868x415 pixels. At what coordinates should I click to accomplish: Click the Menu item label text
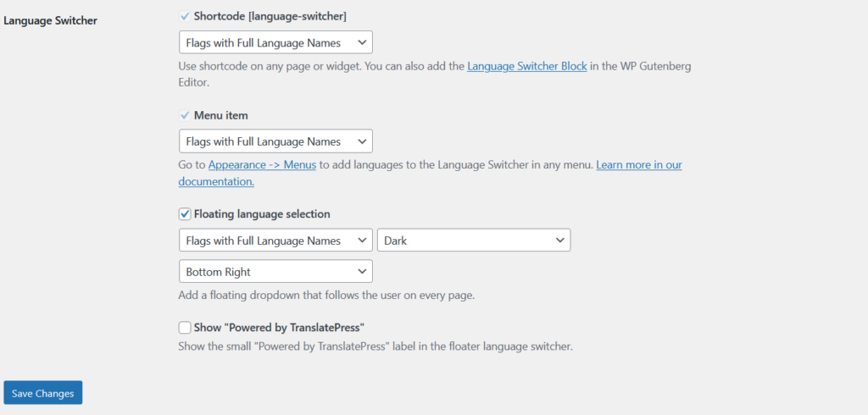221,116
